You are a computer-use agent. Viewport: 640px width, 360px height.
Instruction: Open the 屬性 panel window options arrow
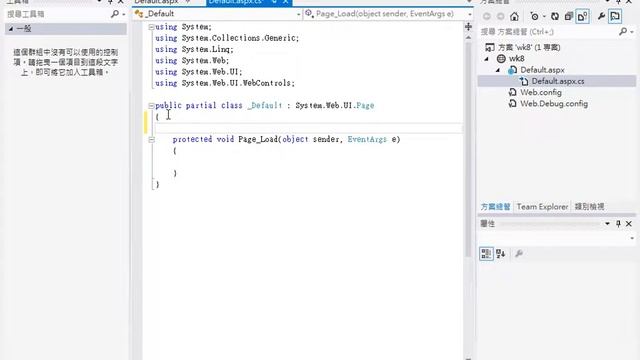click(x=607, y=224)
